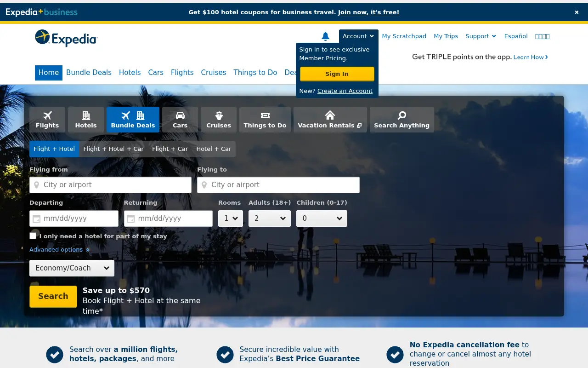
Task: Open the Vacation Rentals house icon tab
Action: coord(330,115)
